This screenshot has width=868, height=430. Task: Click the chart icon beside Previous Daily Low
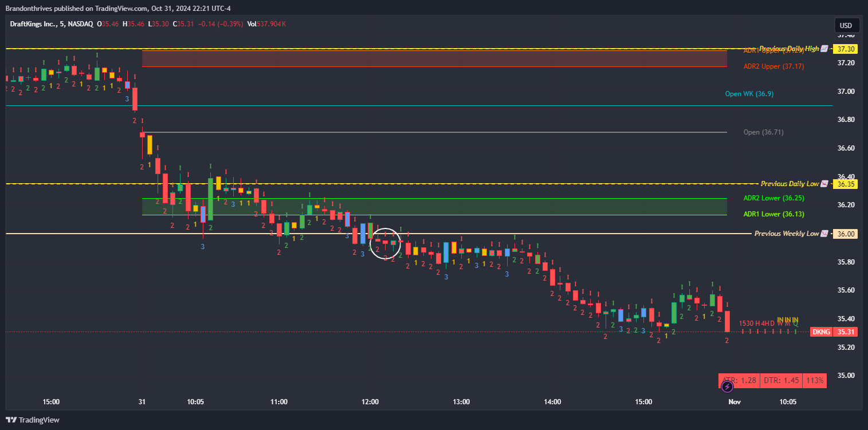point(824,184)
